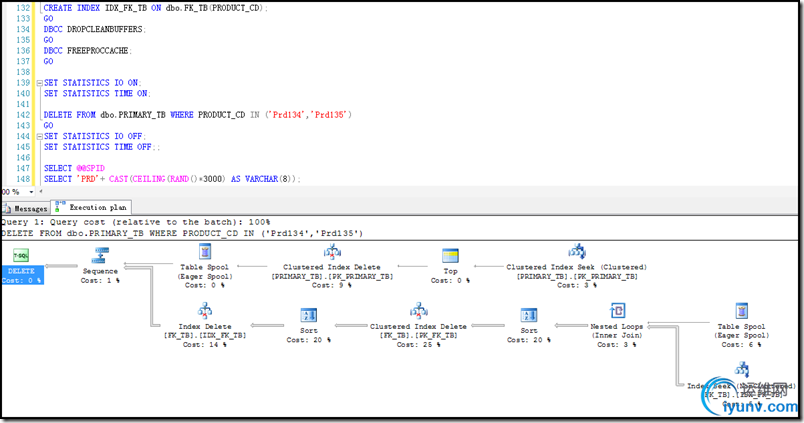The height and width of the screenshot is (423, 804).
Task: Click line number 142 in the margin
Action: [x=23, y=115]
